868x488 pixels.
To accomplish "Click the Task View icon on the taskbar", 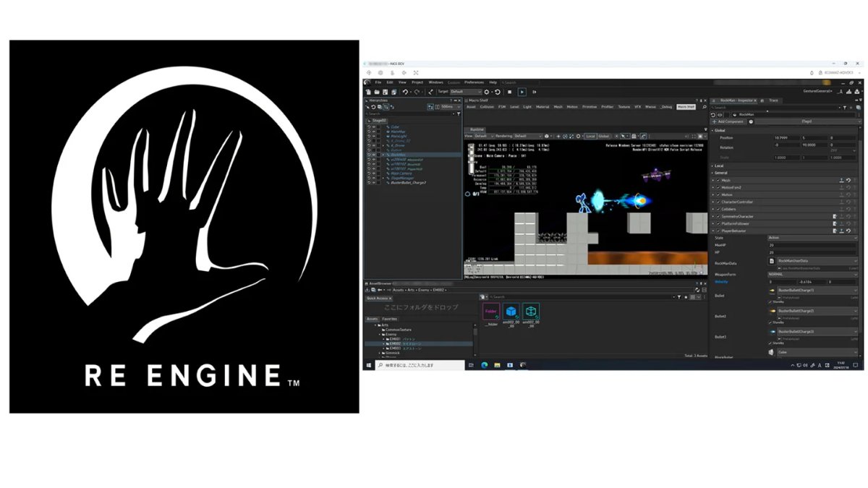I will 471,365.
